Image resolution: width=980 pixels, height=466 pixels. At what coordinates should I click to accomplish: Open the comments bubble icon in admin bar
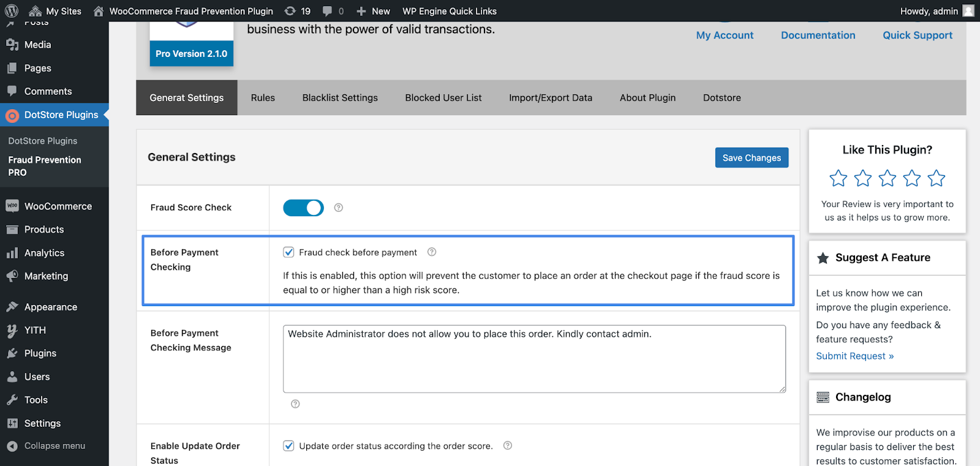tap(327, 11)
